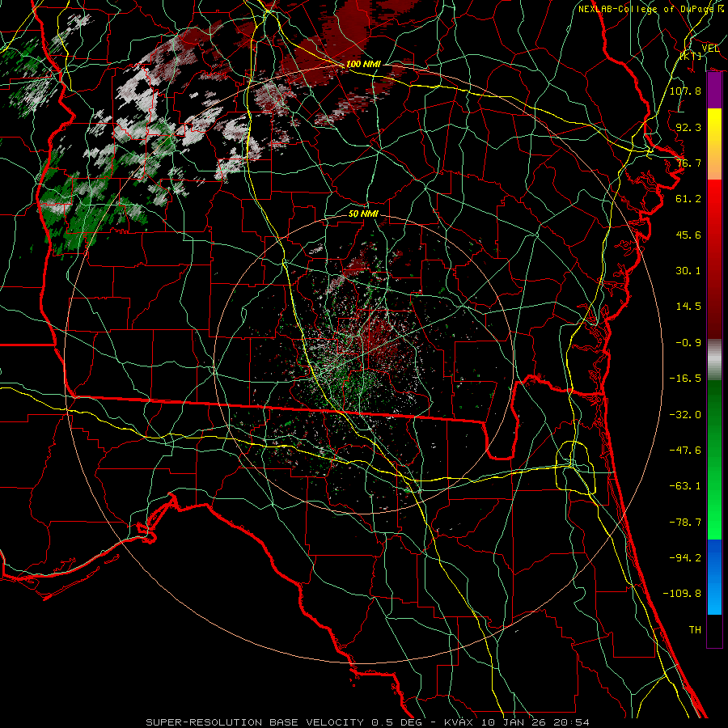Select the -63.1 velocity scale value
728x728 pixels.
click(685, 486)
